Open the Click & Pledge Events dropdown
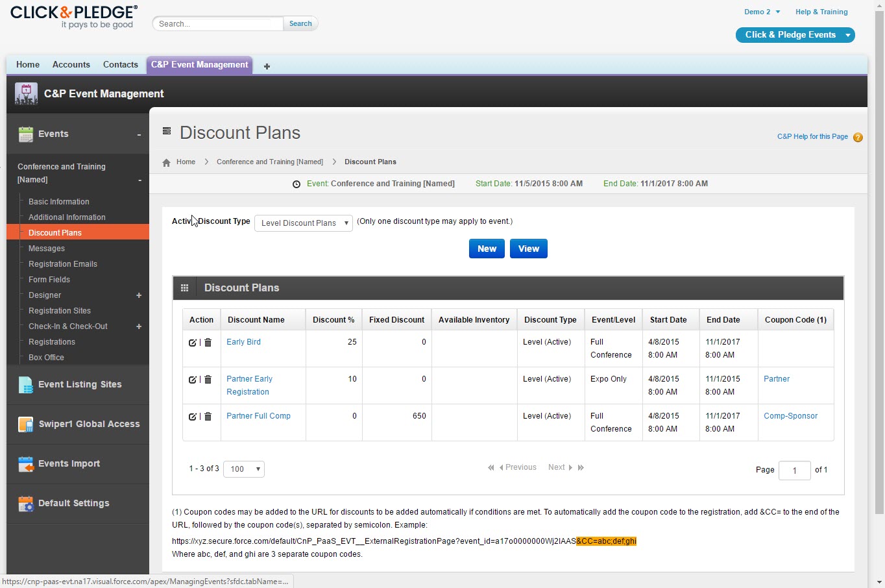 795,34
